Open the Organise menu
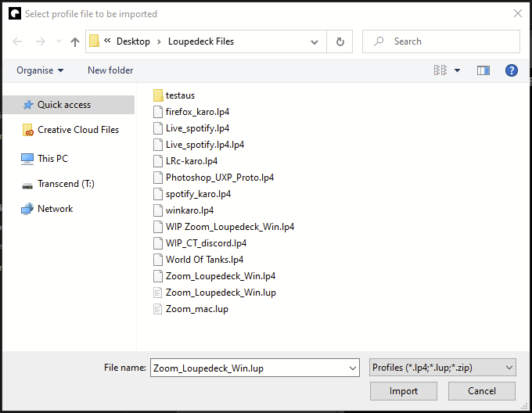Screen dimensions: 532x413 tap(40, 70)
